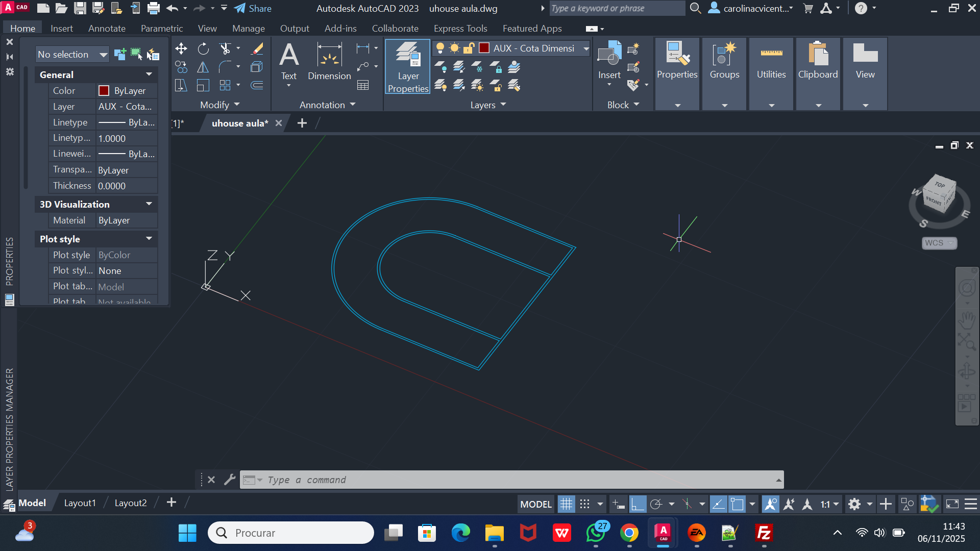Select the Move tool in Modify panel

181,48
